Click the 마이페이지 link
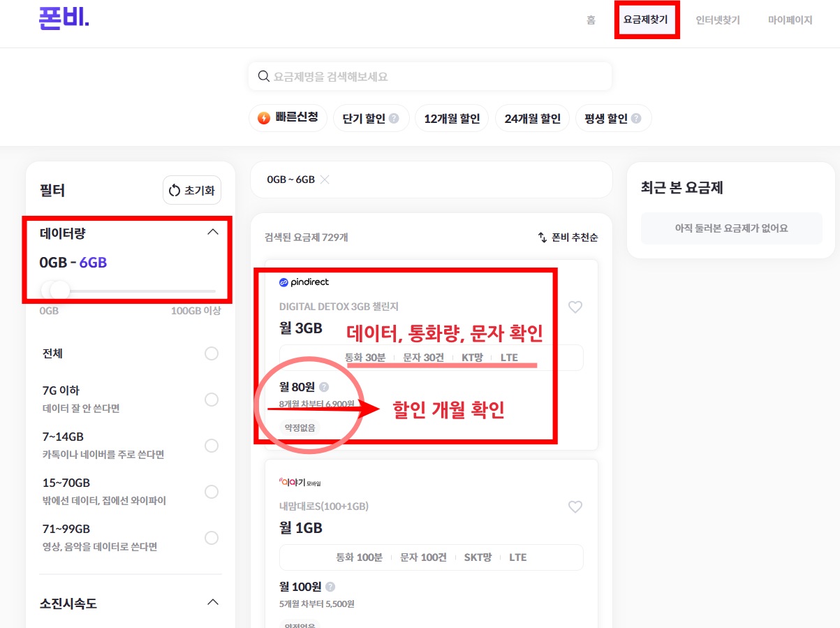This screenshot has width=840, height=628. coord(790,20)
